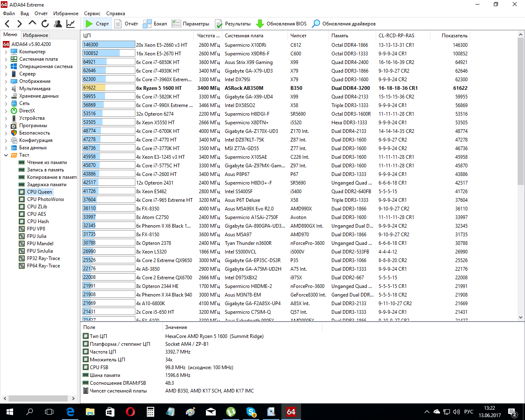Open the Справка menu
This screenshot has height=420, width=525.
pyautogui.click(x=116, y=14)
